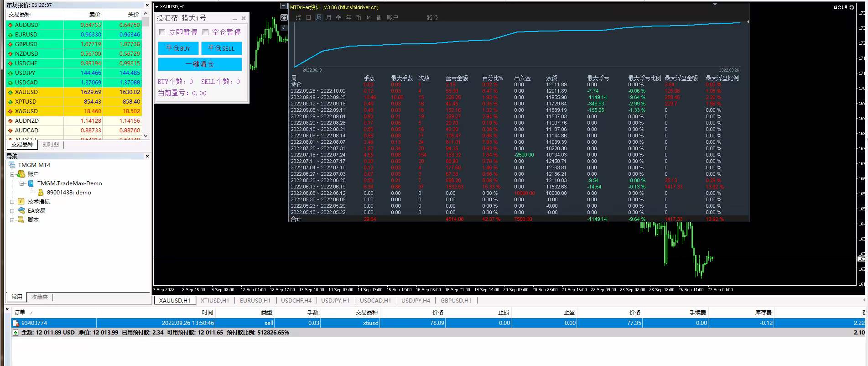Viewport: 868px width, 366px height.
Task: Click the 89001438 demo account icon
Action: click(x=41, y=192)
